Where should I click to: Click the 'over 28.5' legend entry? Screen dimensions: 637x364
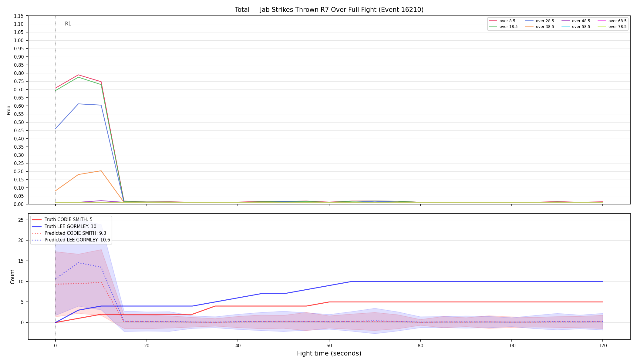[539, 21]
